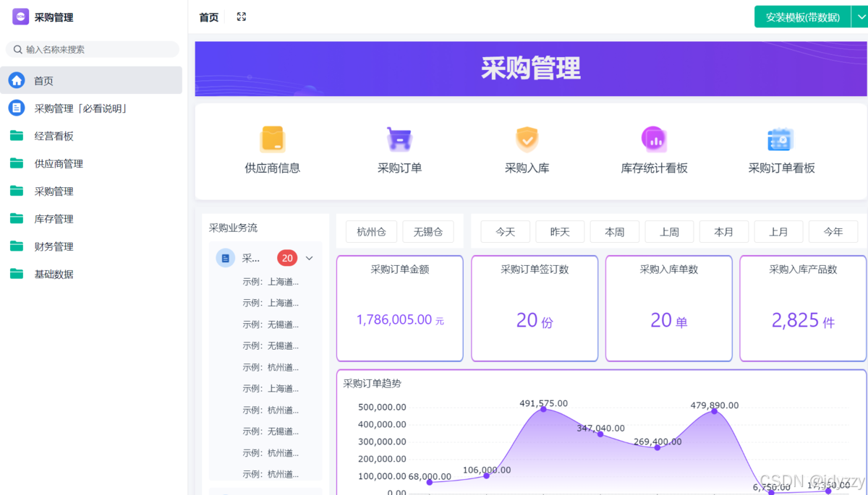Switch to the 首页 top tab
The height and width of the screenshot is (495, 868).
pyautogui.click(x=209, y=17)
